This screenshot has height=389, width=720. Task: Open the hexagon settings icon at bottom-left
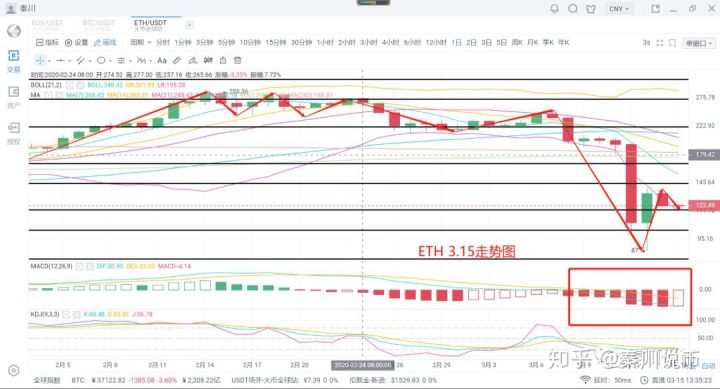[14, 370]
